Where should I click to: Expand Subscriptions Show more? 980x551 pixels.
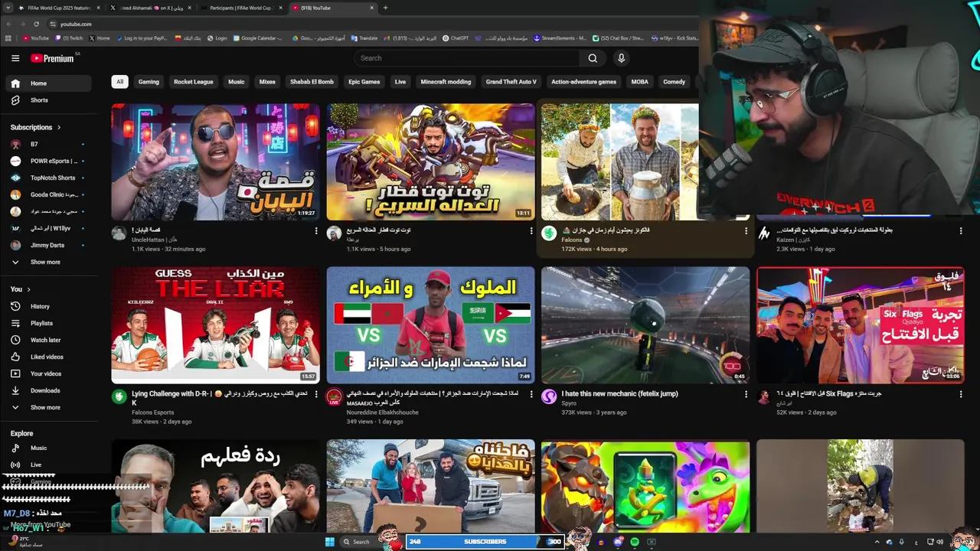click(x=48, y=262)
